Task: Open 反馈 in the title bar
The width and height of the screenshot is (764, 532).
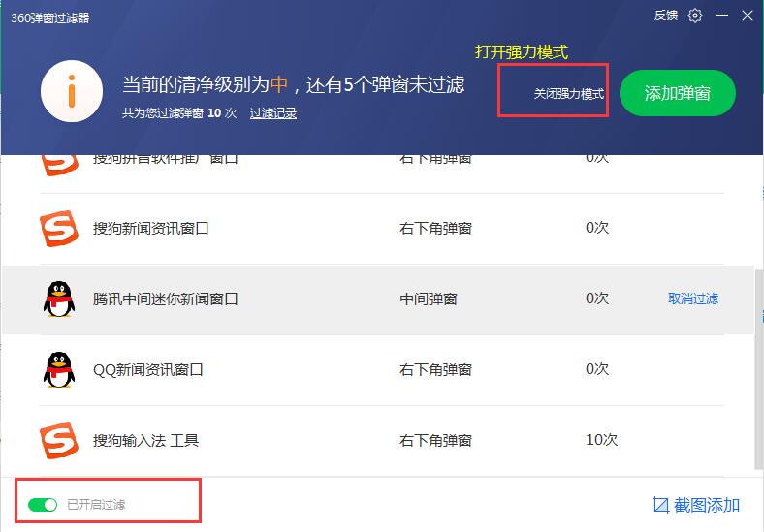Action: click(x=666, y=16)
